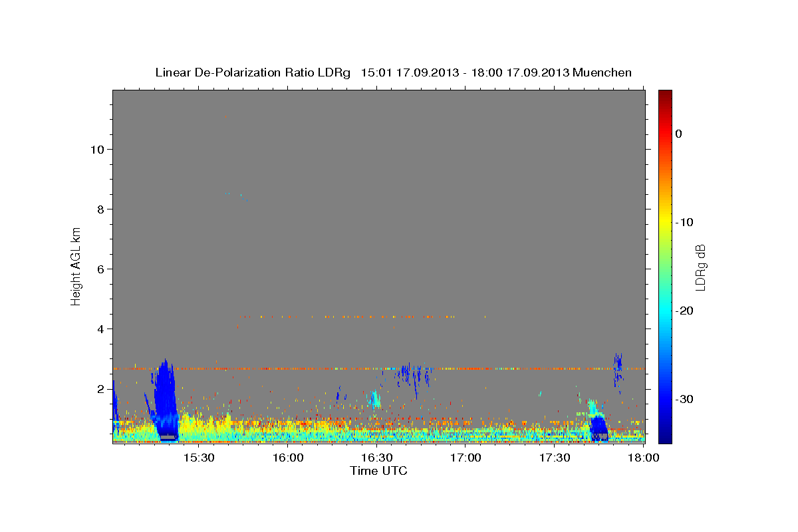Click the 16:30 time tick label
The height and width of the screenshot is (532, 798).
tap(377, 458)
